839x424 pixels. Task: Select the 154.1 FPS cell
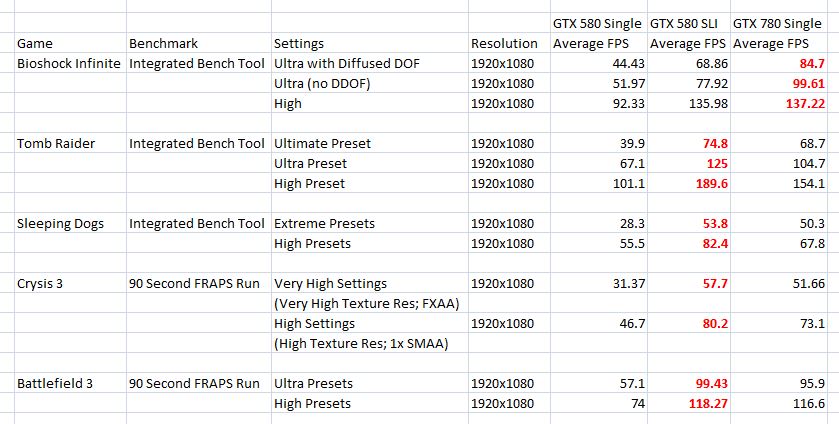tap(779, 184)
